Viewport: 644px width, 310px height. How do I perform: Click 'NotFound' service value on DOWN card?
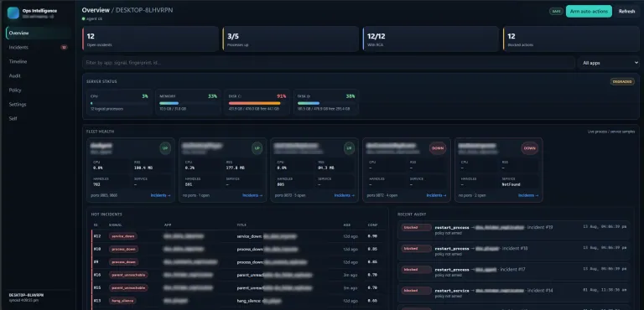tap(511, 184)
